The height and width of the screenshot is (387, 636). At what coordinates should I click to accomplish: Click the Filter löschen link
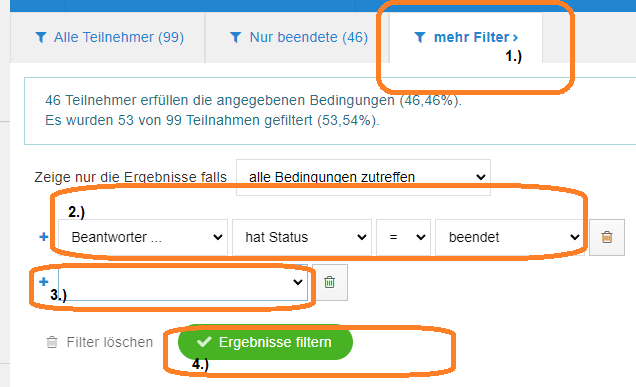point(100,342)
